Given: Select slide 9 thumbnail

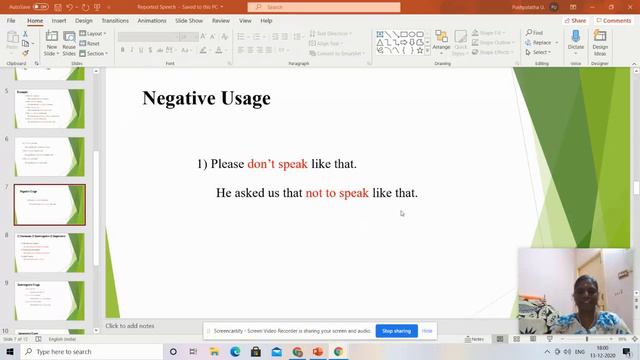Looking at the screenshot, I should [x=49, y=300].
